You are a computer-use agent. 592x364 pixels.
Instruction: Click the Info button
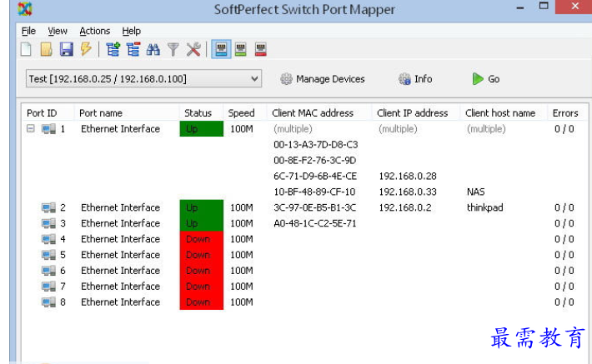(415, 79)
